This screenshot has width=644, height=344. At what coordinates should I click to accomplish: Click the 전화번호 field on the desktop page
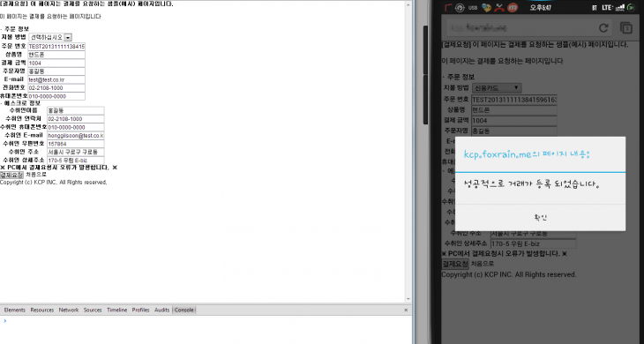click(x=56, y=88)
